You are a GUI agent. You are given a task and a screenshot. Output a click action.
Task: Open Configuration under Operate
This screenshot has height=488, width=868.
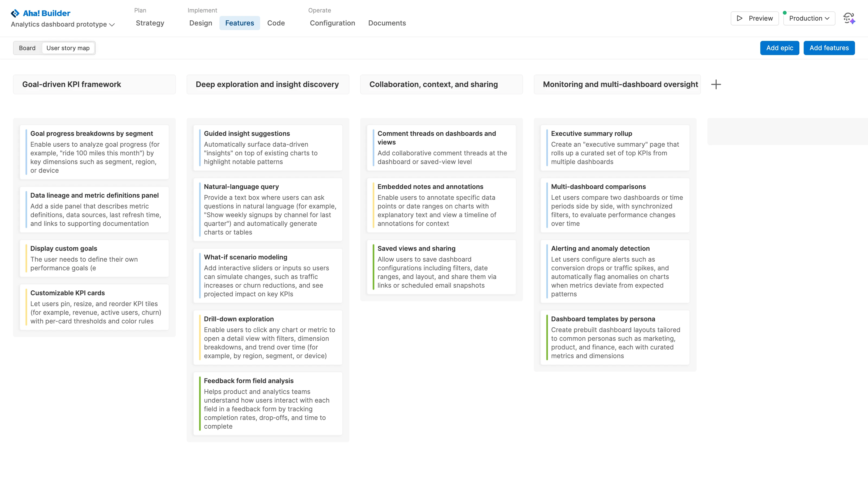(x=332, y=23)
